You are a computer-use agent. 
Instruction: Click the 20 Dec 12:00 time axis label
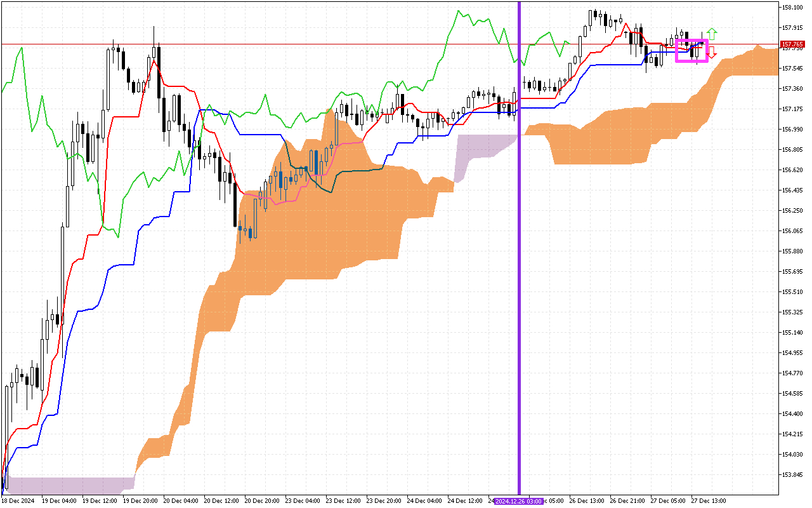point(221,501)
